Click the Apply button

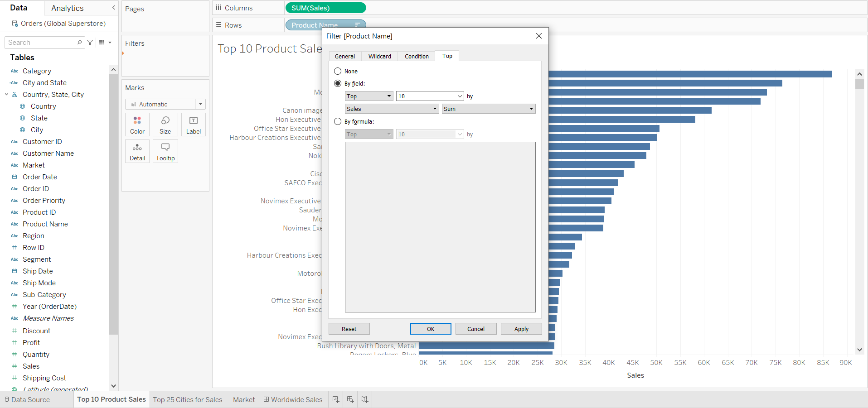pos(521,329)
